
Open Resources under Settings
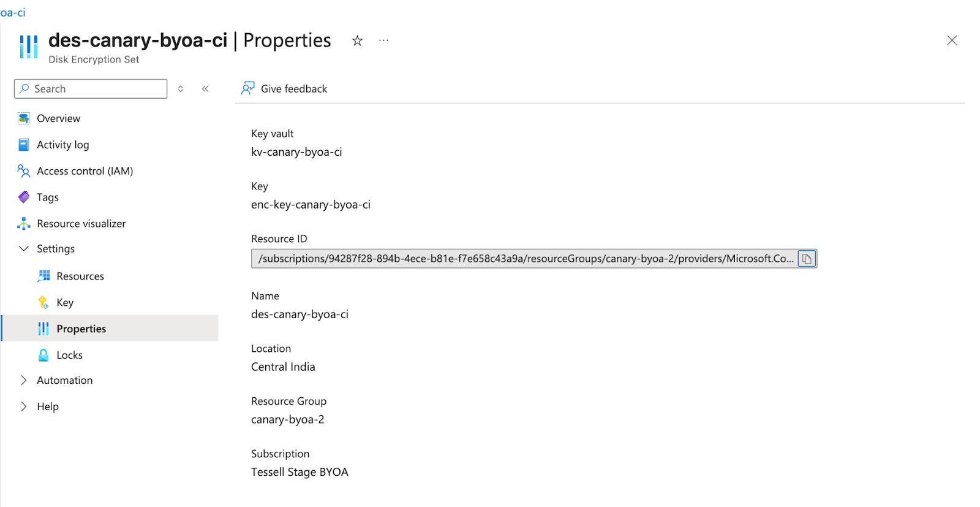pyautogui.click(x=80, y=276)
